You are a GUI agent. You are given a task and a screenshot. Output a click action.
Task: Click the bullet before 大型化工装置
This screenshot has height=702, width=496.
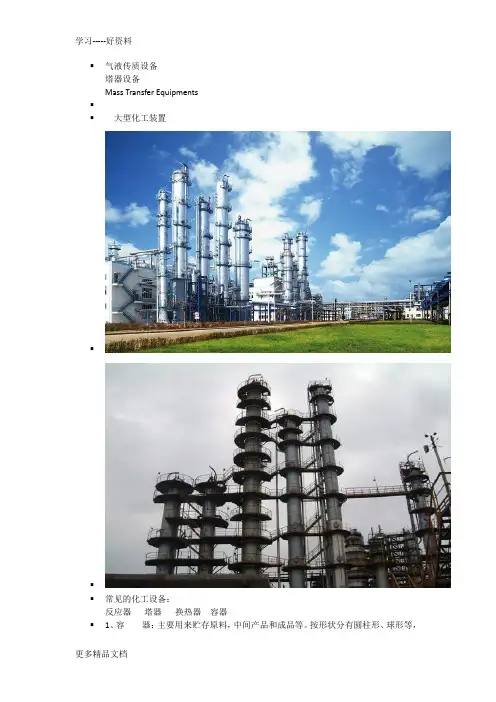(92, 118)
